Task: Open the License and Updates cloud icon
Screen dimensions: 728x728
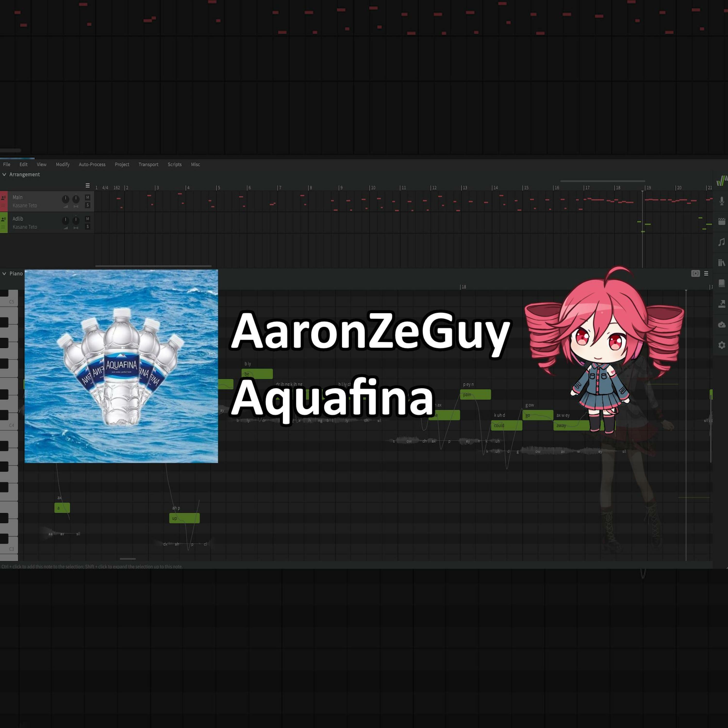Action: [x=722, y=324]
